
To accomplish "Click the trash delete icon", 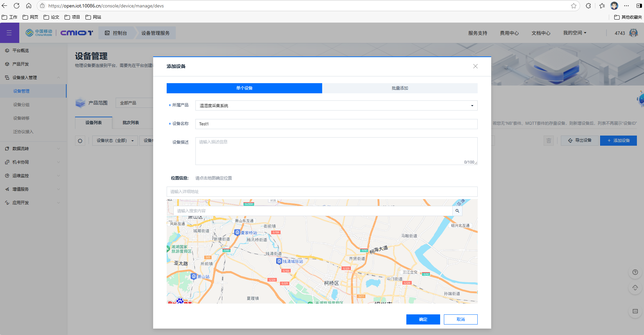I will 548,141.
